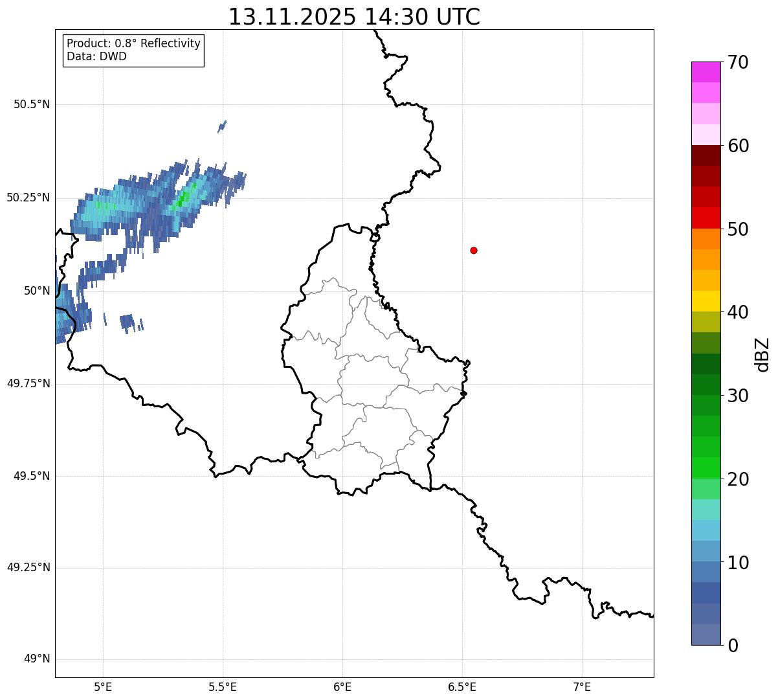Click the 49.5°N latitude label
The height and width of the screenshot is (700, 778).
(31, 476)
